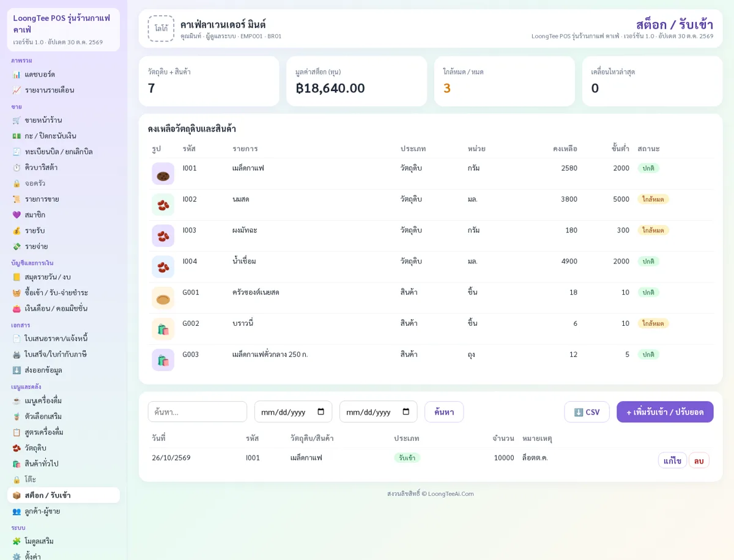The height and width of the screenshot is (560, 734).
Task: Click the ค้นหา... search input field
Action: point(198,412)
